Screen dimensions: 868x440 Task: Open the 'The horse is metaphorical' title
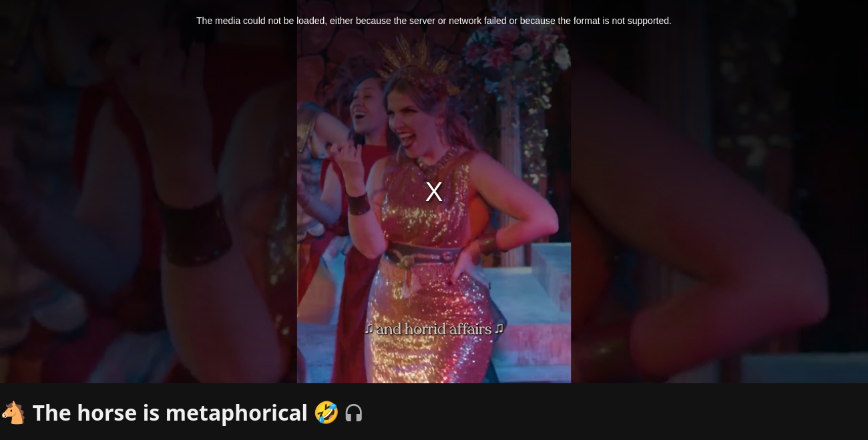pyautogui.click(x=170, y=413)
